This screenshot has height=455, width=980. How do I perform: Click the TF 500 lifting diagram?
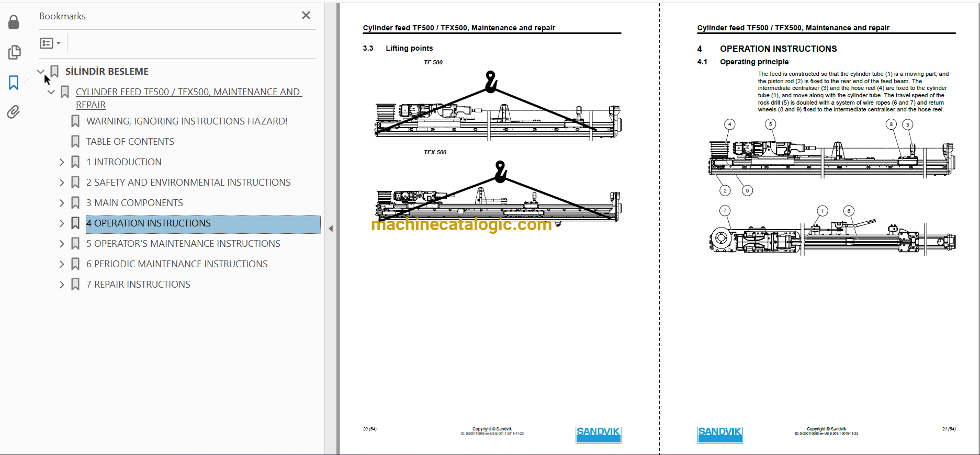coord(498,106)
